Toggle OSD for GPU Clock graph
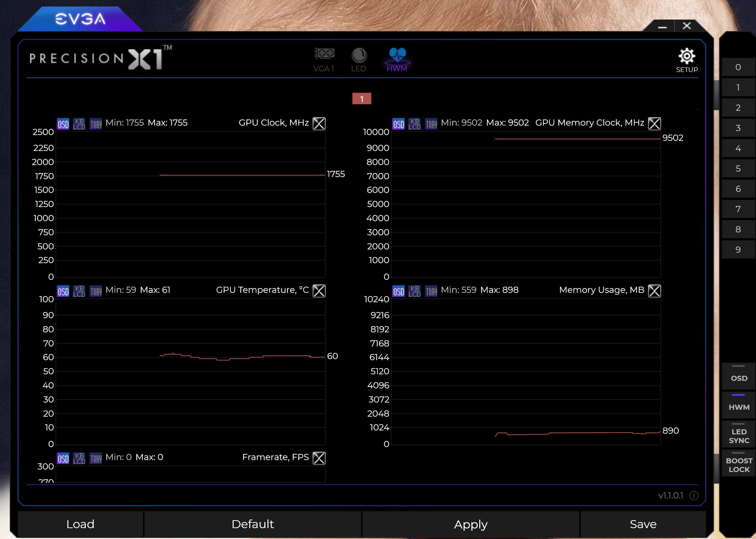The width and height of the screenshot is (756, 539). [63, 124]
